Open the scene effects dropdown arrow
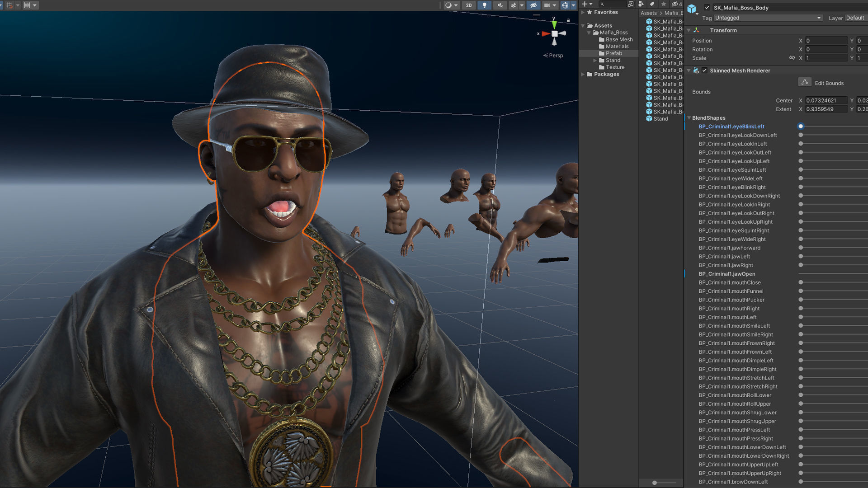This screenshot has width=868, height=488. [522, 5]
